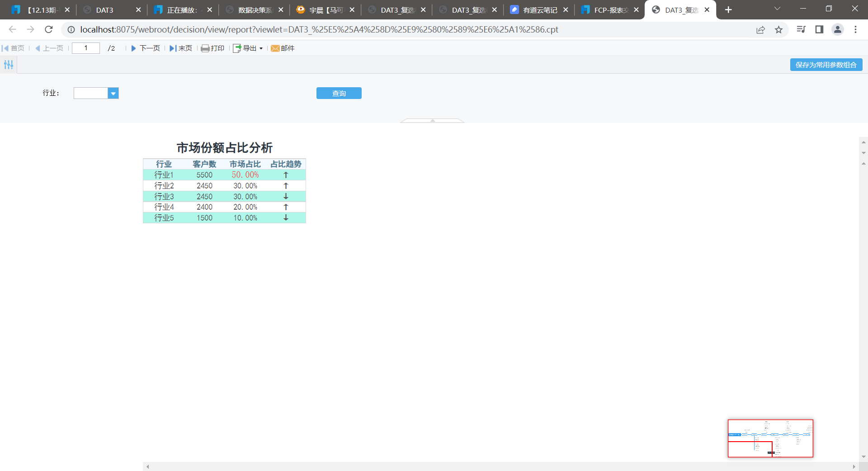Close the FCP-报表 tab

coord(637,10)
